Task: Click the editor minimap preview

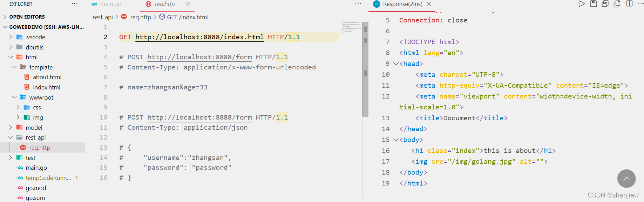Action: click(352, 27)
